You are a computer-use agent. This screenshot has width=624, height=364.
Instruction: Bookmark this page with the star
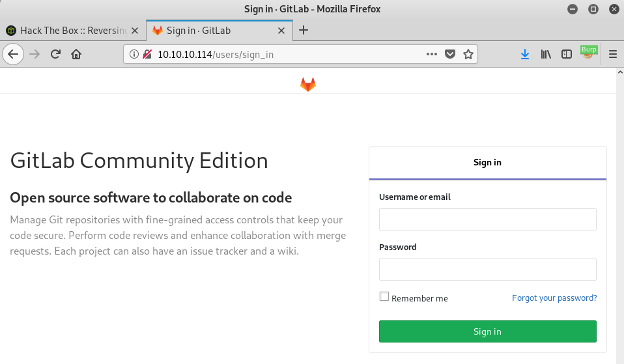tap(468, 54)
